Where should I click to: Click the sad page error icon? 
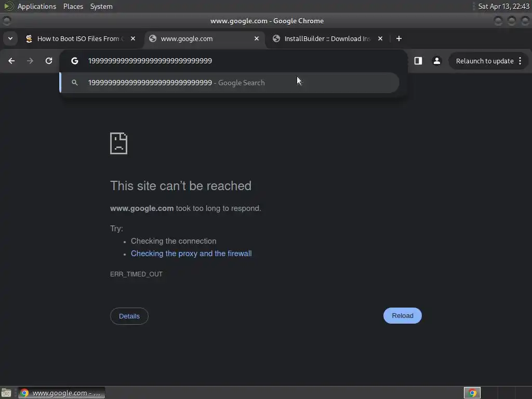tap(119, 143)
